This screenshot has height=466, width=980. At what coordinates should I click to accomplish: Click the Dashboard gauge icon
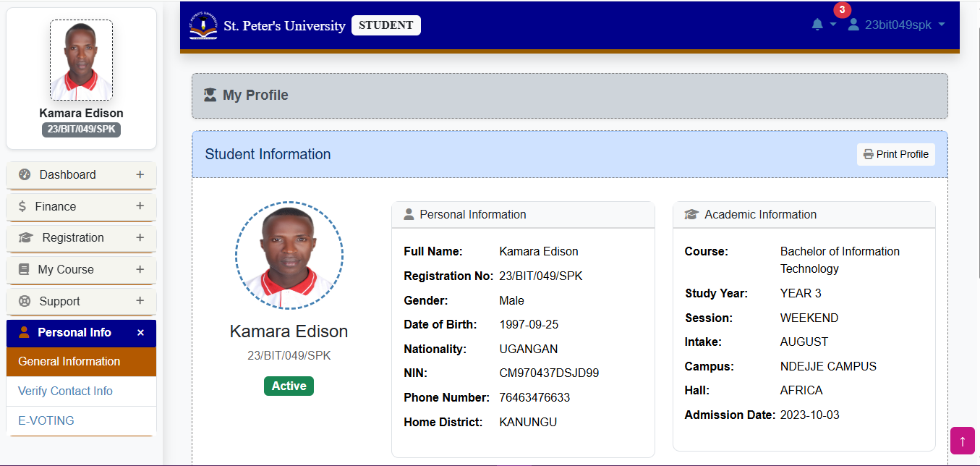click(x=25, y=174)
